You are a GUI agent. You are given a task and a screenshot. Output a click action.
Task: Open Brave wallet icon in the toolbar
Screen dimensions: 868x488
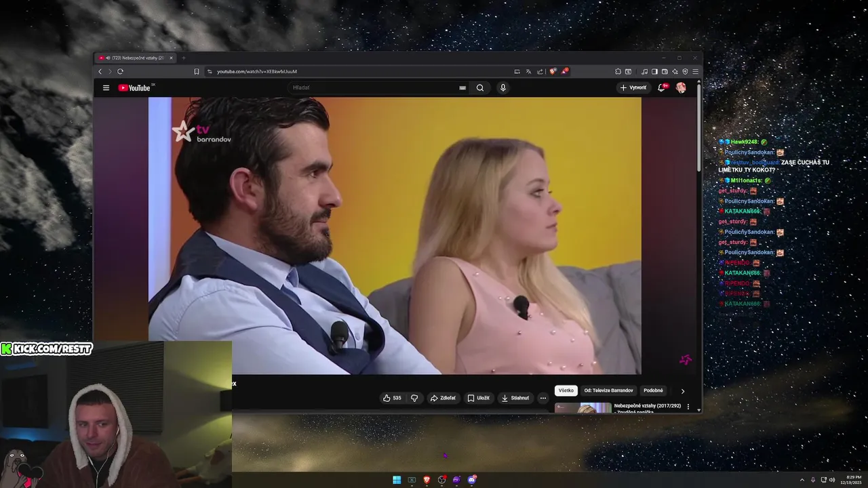(x=665, y=71)
